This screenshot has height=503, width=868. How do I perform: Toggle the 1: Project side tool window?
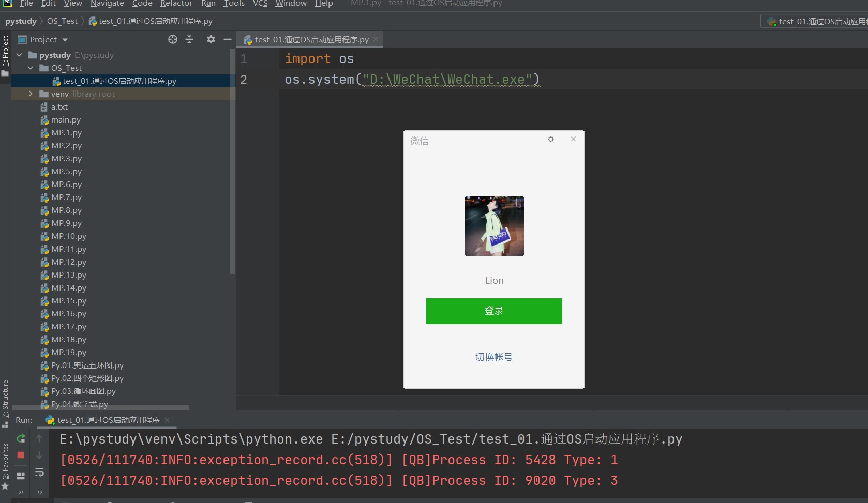pos(5,55)
